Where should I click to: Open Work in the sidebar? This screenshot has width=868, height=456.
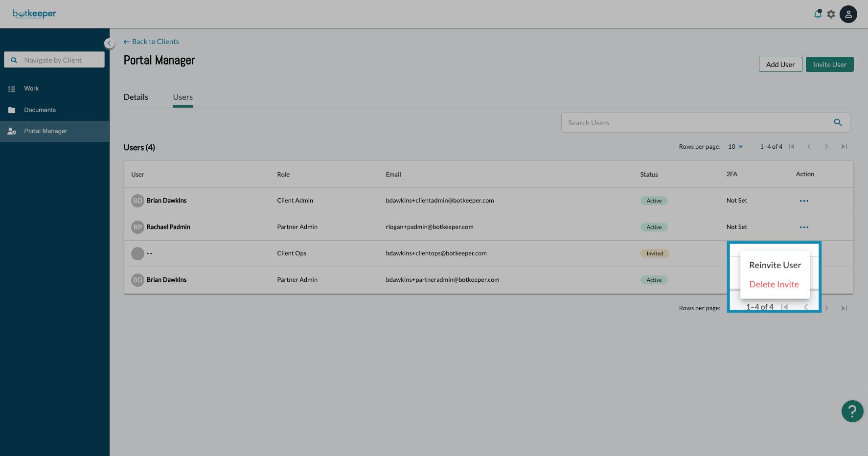tap(31, 89)
